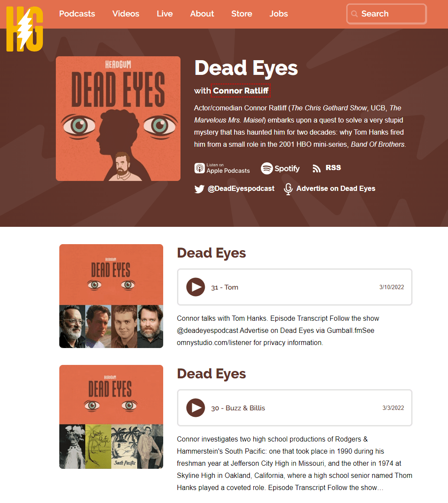Play episode 30 - Buzz & Billis
Viewport: 448px width, 503px height.
196,408
